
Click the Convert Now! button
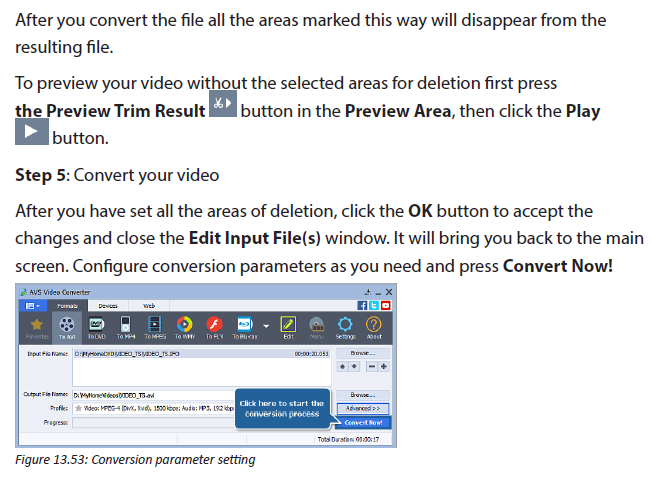(363, 423)
